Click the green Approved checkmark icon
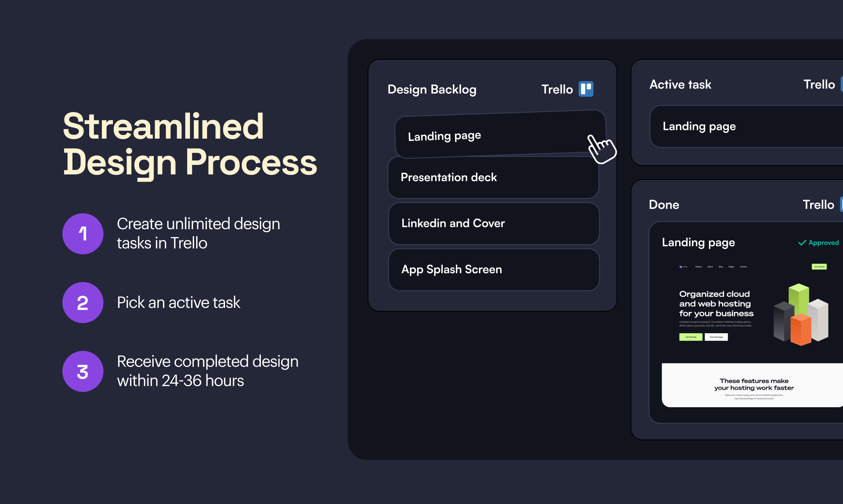Viewport: 843px width, 504px height. tap(802, 242)
